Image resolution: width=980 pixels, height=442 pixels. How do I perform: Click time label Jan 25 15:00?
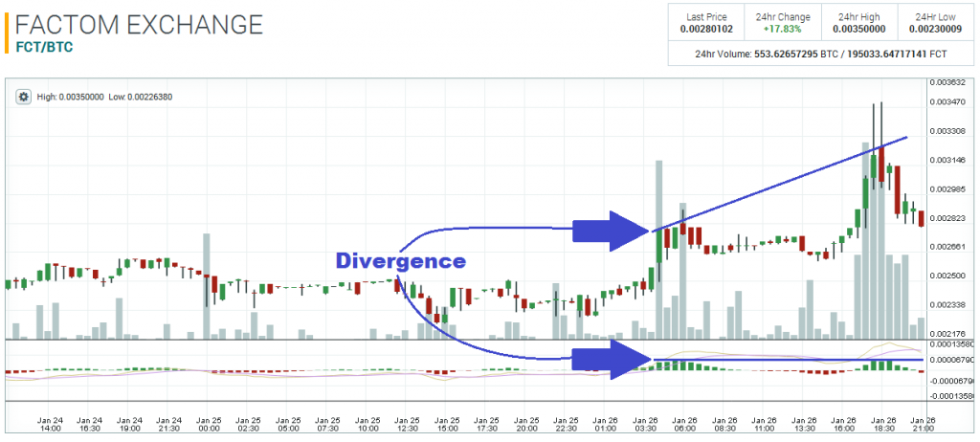pyautogui.click(x=447, y=425)
